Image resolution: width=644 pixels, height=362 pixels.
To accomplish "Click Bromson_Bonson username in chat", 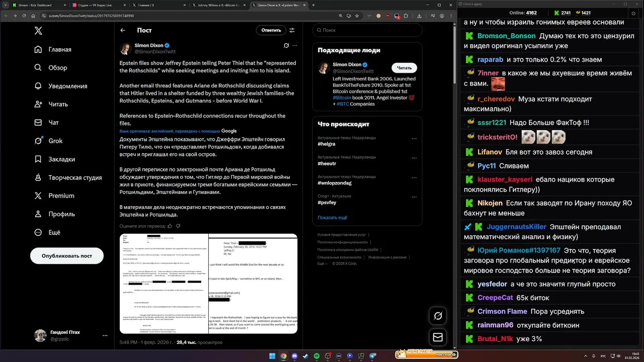I will point(506,36).
